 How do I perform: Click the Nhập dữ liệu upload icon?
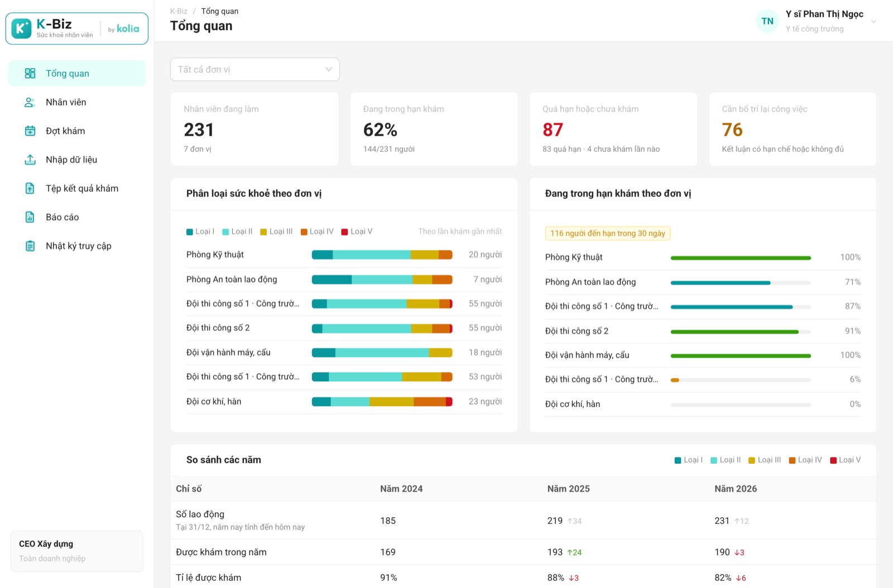pos(30,160)
